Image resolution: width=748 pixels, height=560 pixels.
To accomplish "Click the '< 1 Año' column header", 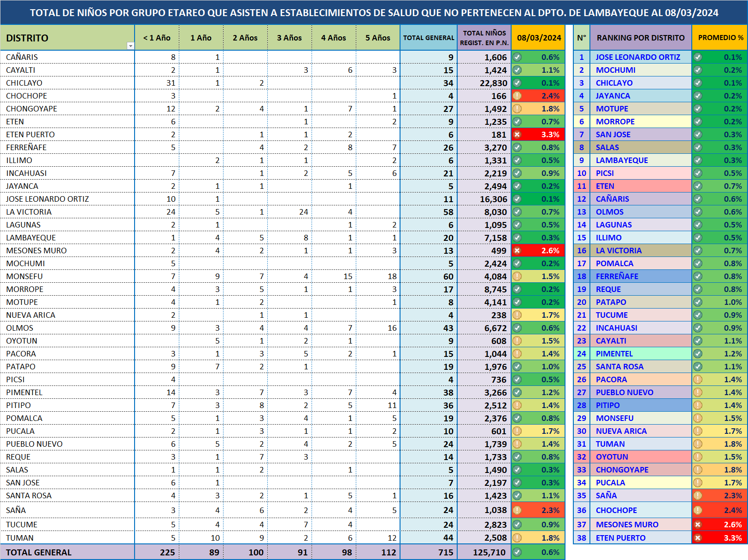I will 157,38.
